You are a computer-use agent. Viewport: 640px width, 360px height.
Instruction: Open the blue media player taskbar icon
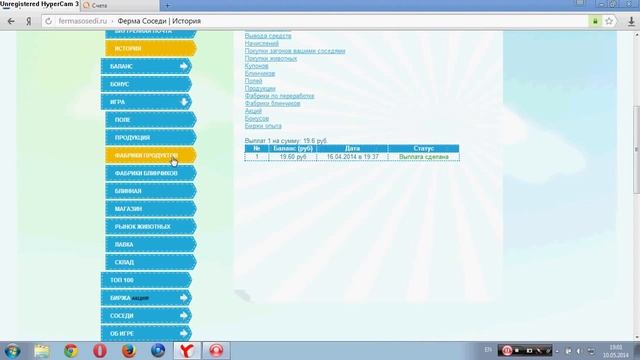pos(158,351)
